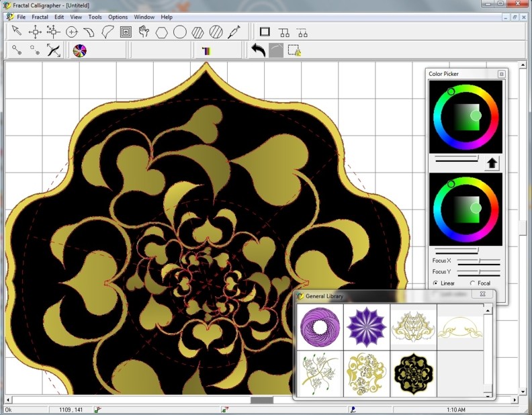Select the empty hexagon shape tool
The image size is (532, 415).
pos(162,32)
